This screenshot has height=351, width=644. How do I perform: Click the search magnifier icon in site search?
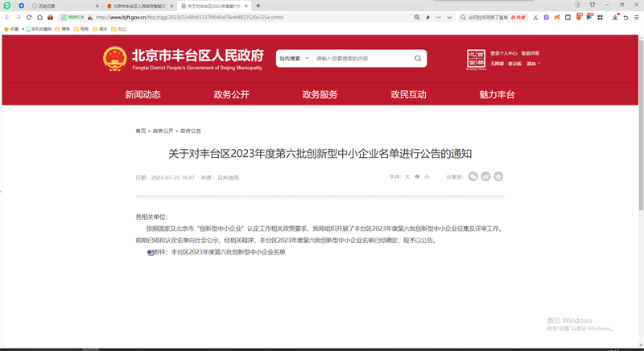pos(418,59)
